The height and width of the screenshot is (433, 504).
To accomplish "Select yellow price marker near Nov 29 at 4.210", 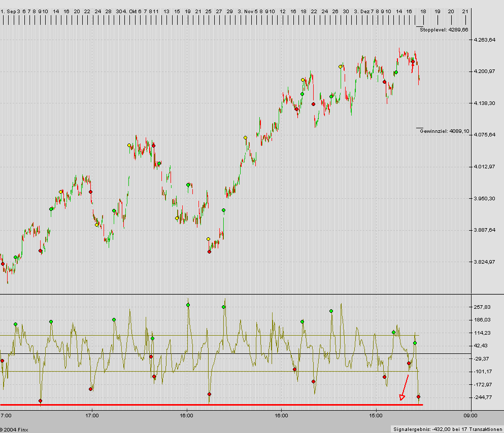I will click(341, 67).
